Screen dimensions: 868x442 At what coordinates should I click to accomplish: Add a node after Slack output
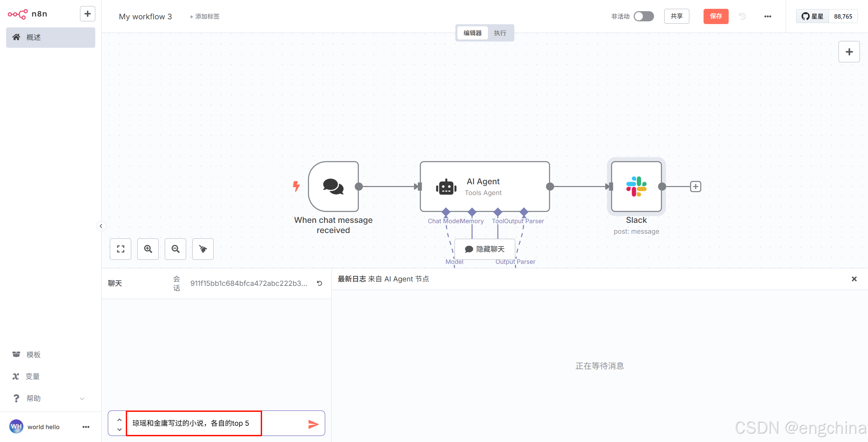click(695, 186)
